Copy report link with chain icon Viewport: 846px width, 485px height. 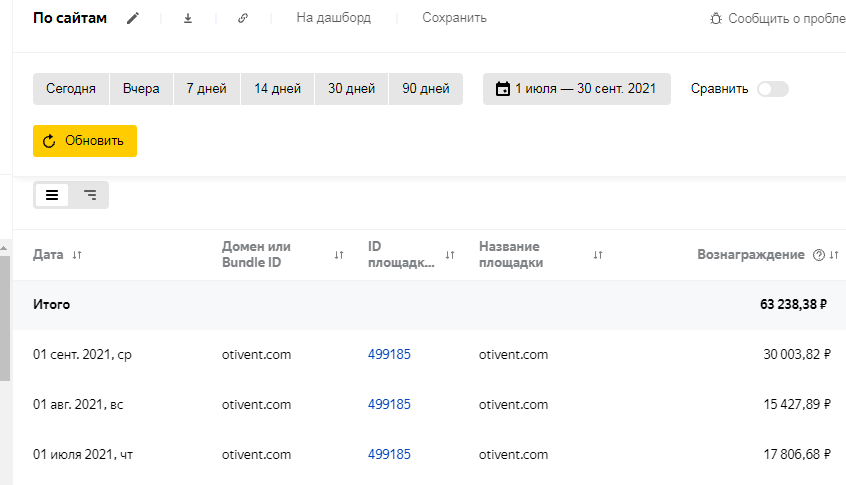[243, 18]
